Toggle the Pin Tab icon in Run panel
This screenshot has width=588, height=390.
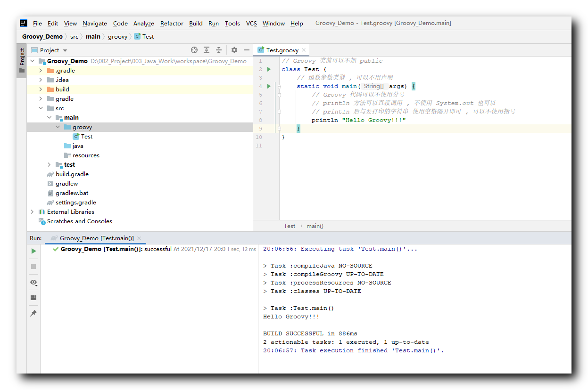[x=33, y=313]
